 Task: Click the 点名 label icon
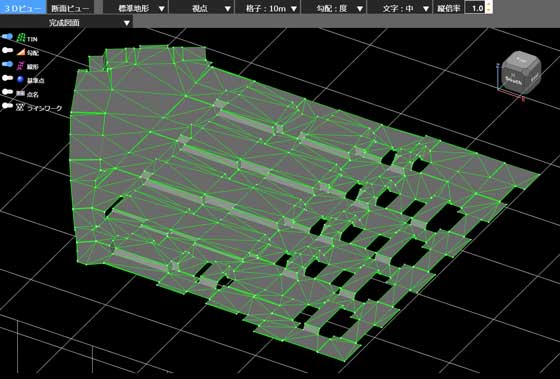click(21, 93)
